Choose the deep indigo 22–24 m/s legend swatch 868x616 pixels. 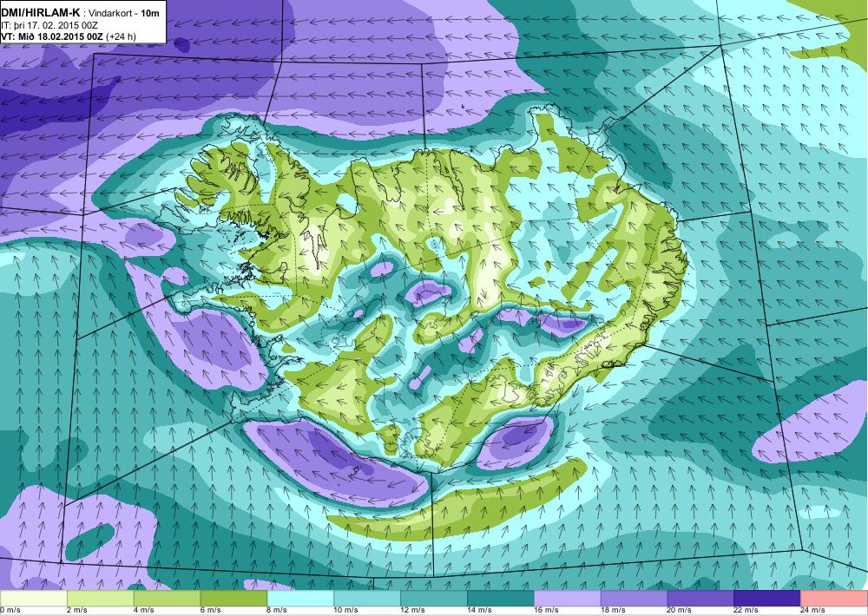tap(767, 599)
